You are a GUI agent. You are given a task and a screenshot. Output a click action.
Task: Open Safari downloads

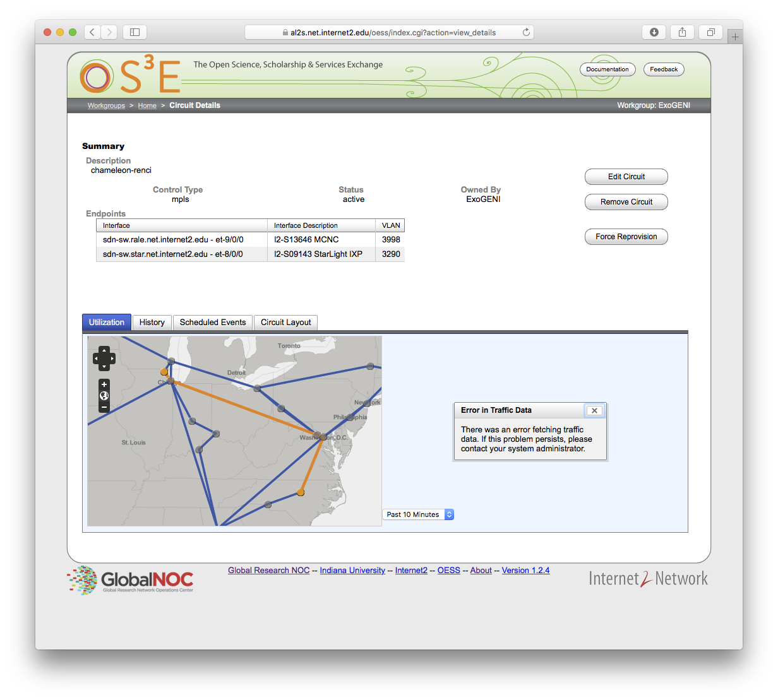654,32
